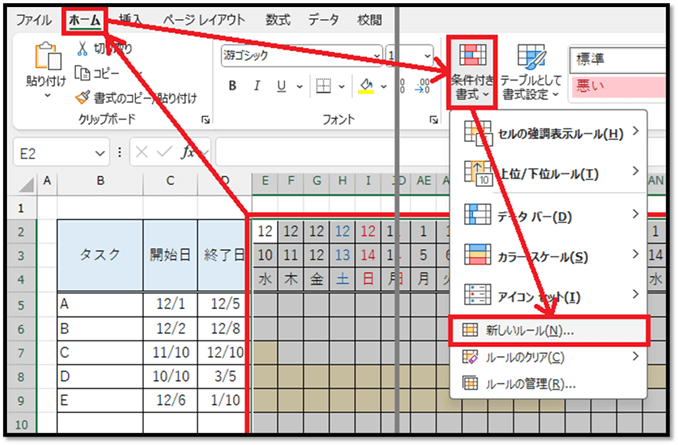Viewport: 678px width, 445px height.
Task: Click the fill color paint bucket
Action: click(366, 86)
